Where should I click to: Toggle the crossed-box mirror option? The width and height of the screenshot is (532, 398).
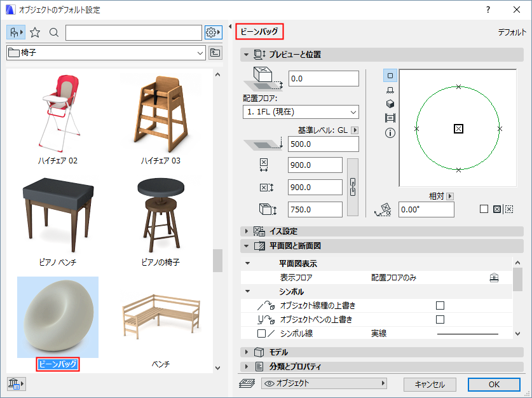point(497,209)
